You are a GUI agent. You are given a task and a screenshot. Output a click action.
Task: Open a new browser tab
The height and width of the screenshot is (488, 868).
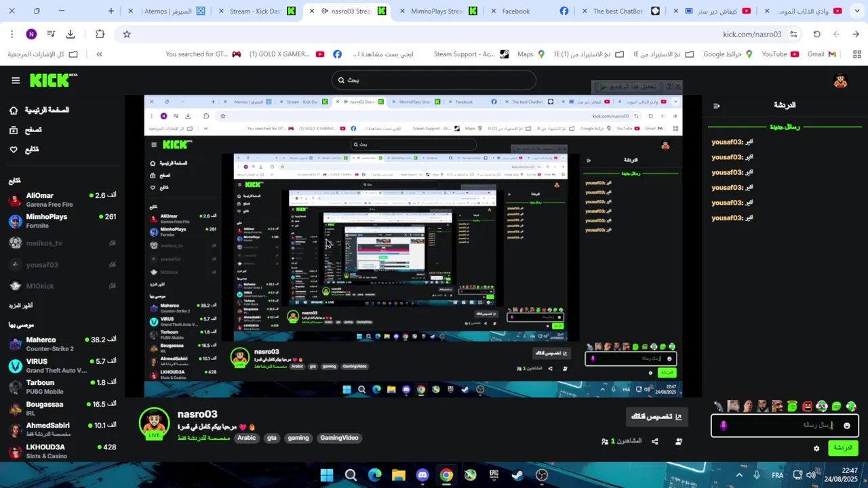click(x=111, y=11)
